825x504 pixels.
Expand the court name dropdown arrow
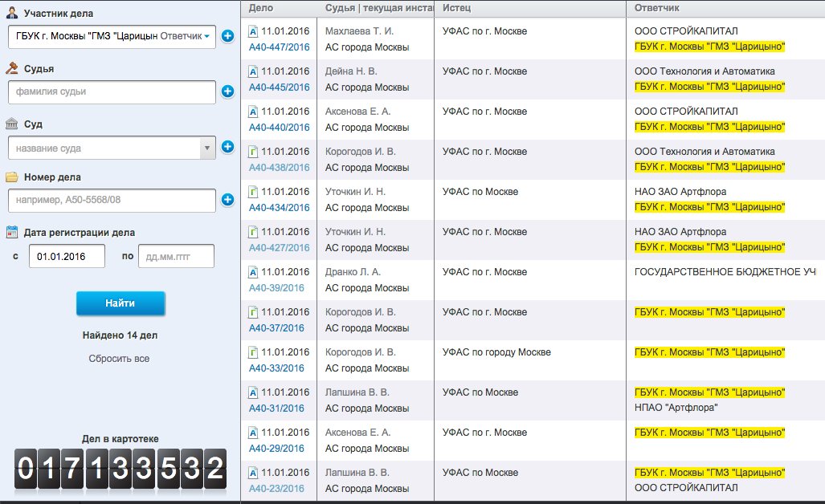point(207,148)
